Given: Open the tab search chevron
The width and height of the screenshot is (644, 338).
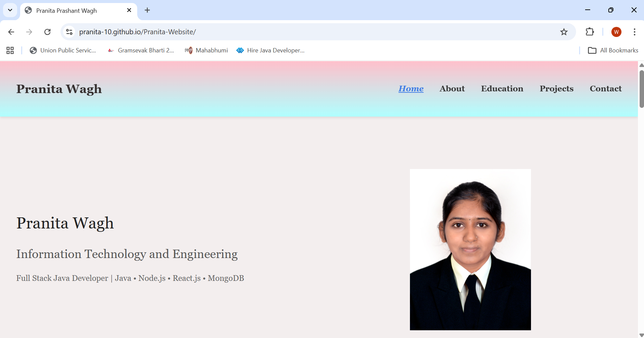Looking at the screenshot, I should [x=10, y=10].
